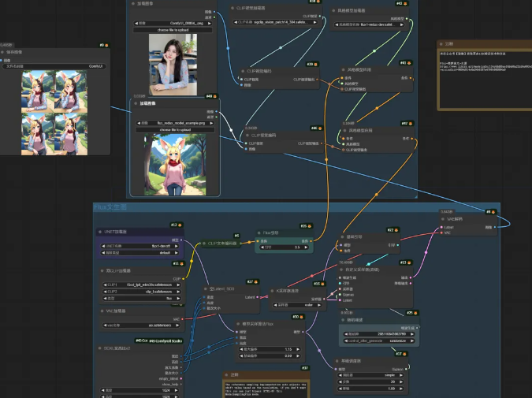Open the 风格模型名称 flux1-redux-dev combo
This screenshot has height=398, width=532.
click(x=369, y=24)
